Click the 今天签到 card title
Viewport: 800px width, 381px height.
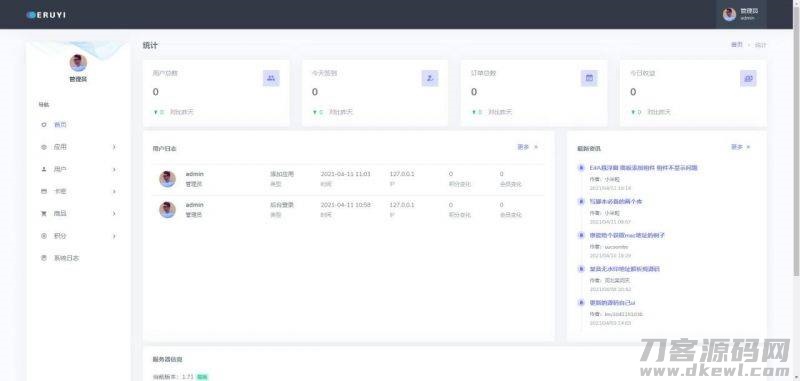coord(324,73)
